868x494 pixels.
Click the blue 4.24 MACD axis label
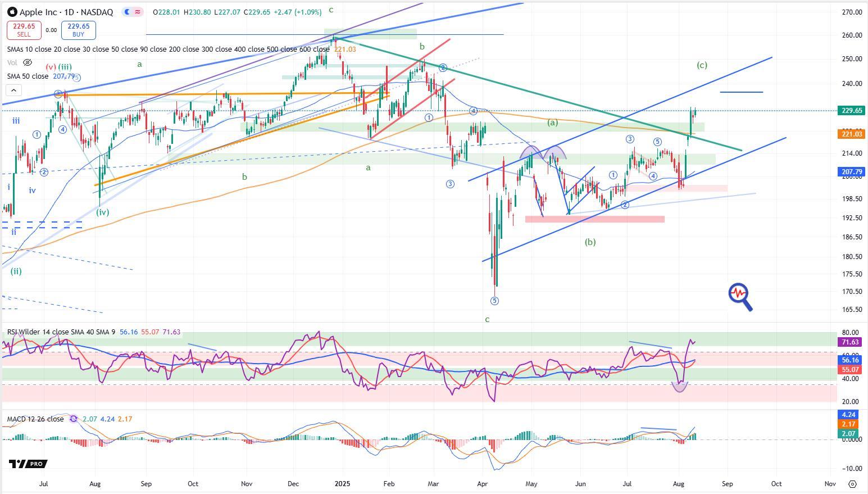tap(849, 415)
